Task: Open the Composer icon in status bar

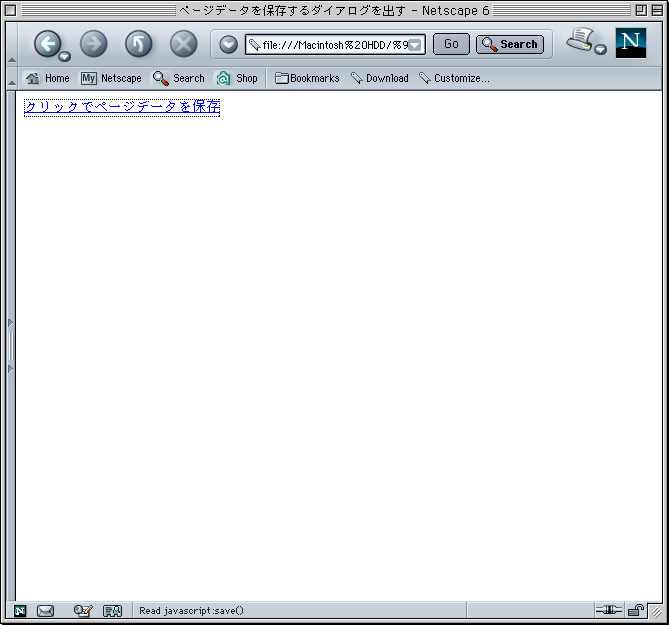Action: [83, 611]
